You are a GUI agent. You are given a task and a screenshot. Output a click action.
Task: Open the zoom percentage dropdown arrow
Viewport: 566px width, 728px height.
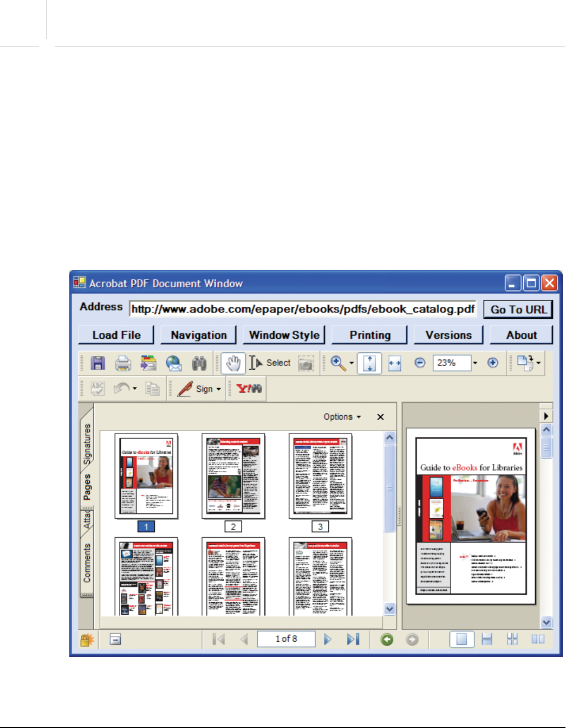[x=475, y=363]
